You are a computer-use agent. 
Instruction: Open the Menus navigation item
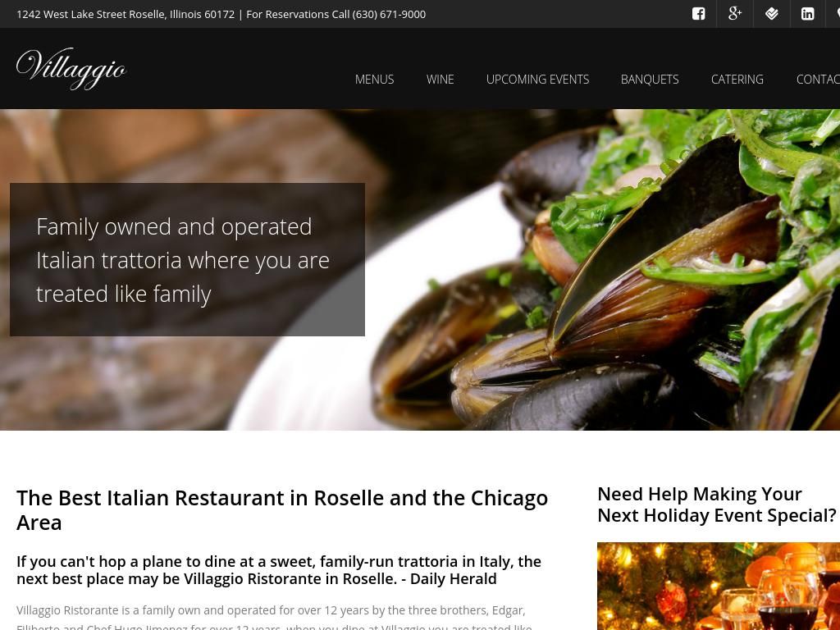tap(374, 80)
